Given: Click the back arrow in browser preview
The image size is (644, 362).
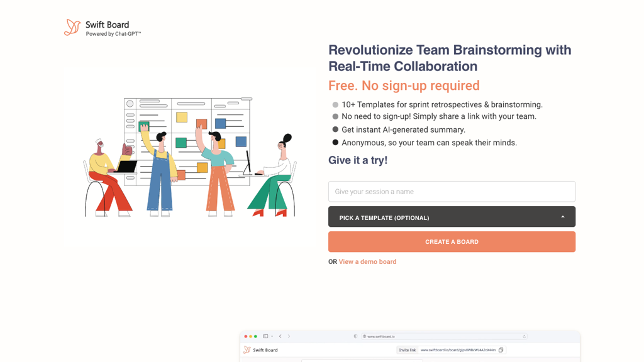Looking at the screenshot, I should coord(280,336).
